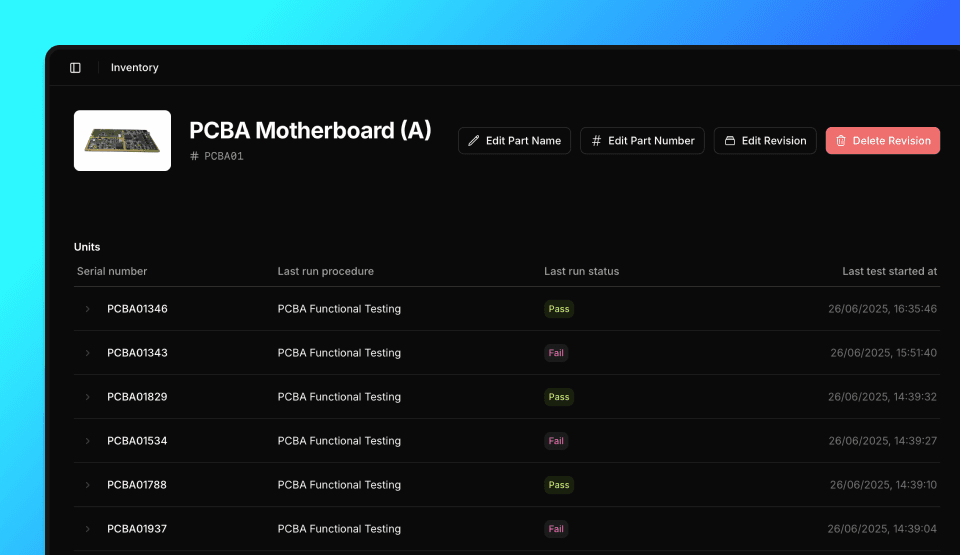The width and height of the screenshot is (960, 555).
Task: Expand the PCBA01534 unit row
Action: pyautogui.click(x=88, y=441)
